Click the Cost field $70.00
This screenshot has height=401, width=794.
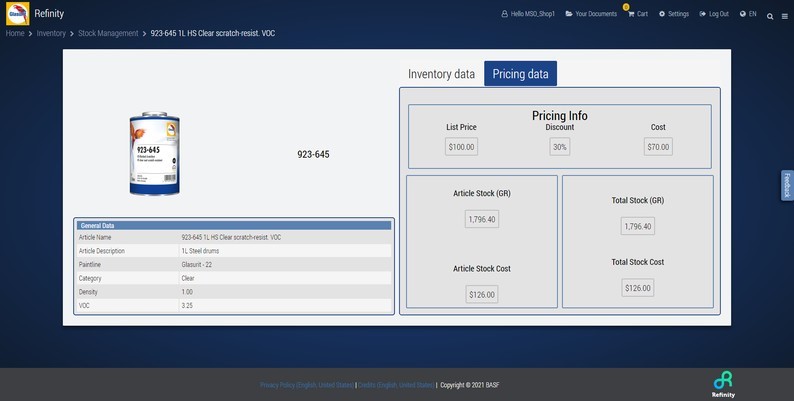pyautogui.click(x=658, y=147)
